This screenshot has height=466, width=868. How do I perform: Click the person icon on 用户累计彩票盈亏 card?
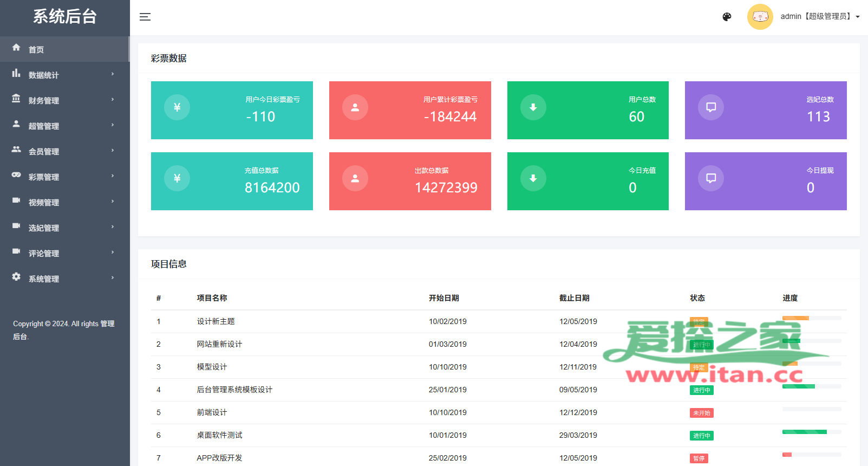[x=355, y=107]
